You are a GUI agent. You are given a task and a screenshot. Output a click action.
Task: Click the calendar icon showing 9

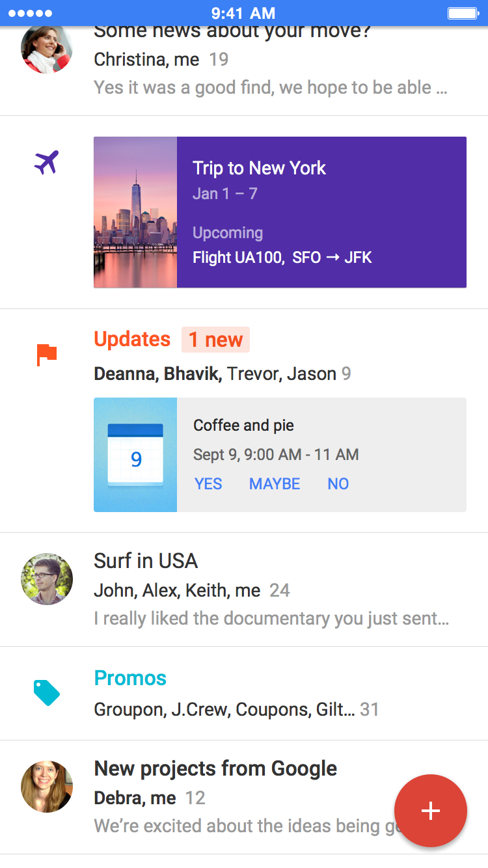(135, 455)
